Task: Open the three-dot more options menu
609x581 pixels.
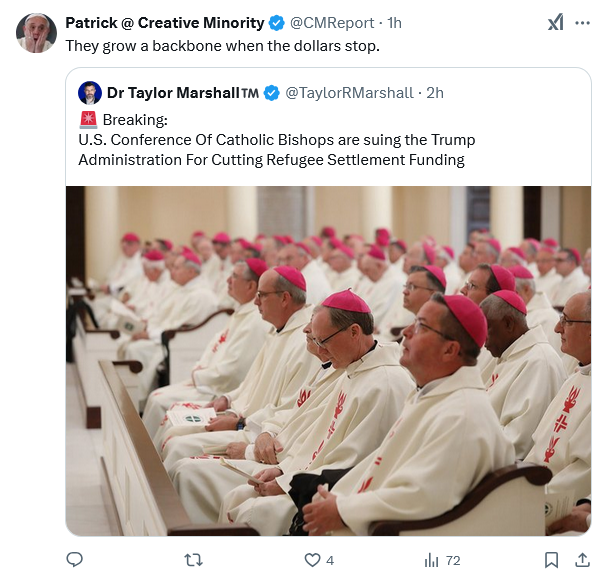Action: [x=583, y=24]
